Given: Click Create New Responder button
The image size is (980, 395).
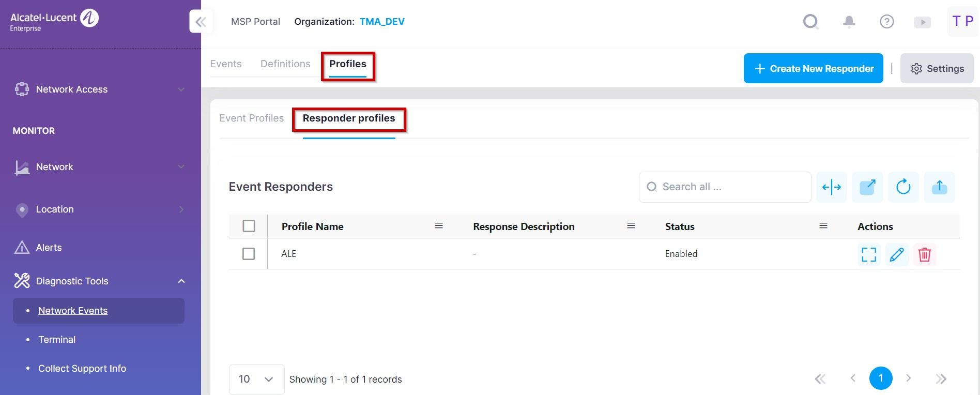Looking at the screenshot, I should [x=813, y=68].
